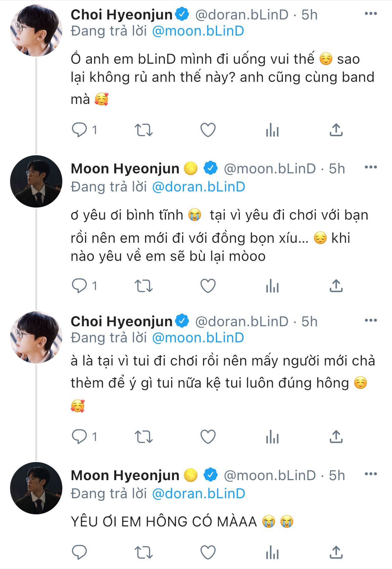Open more options on Moon's 'bình tĩnh' tweet
The width and height of the screenshot is (392, 569).
point(371,167)
